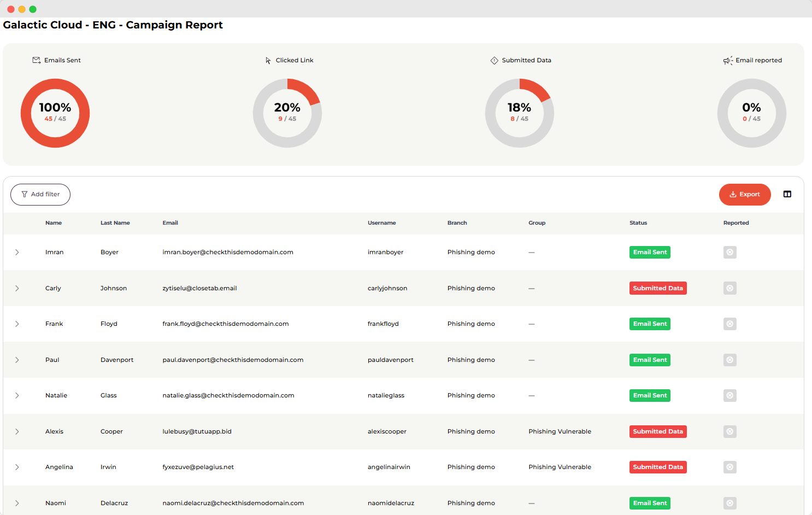Select the Submitted Data badge for Angelina Irwin
This screenshot has height=515, width=812.
click(x=658, y=467)
